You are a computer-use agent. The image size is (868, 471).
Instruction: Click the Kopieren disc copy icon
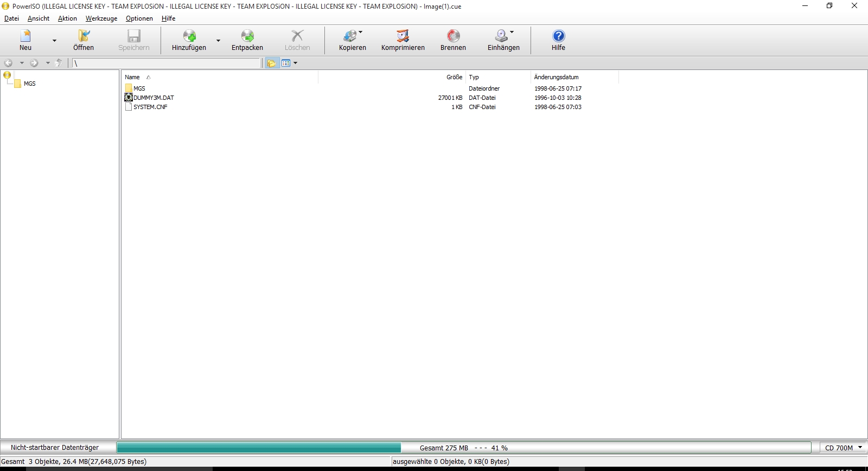(350, 37)
